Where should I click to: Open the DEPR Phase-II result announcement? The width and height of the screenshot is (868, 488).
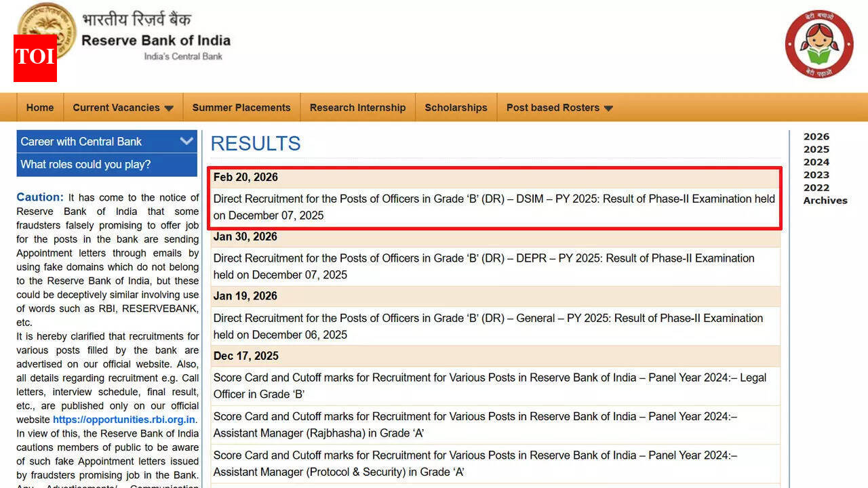click(x=483, y=266)
